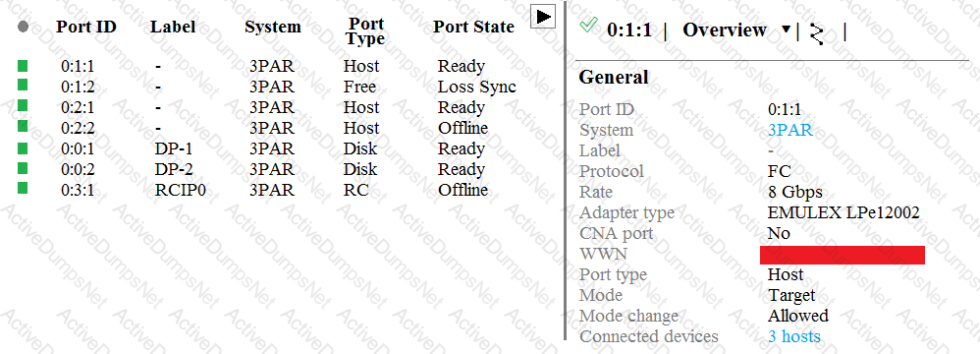Sort by Port State column header

(473, 27)
